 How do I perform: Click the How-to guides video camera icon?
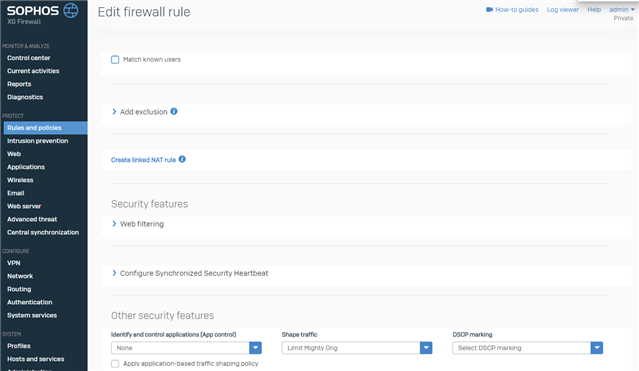click(x=489, y=9)
